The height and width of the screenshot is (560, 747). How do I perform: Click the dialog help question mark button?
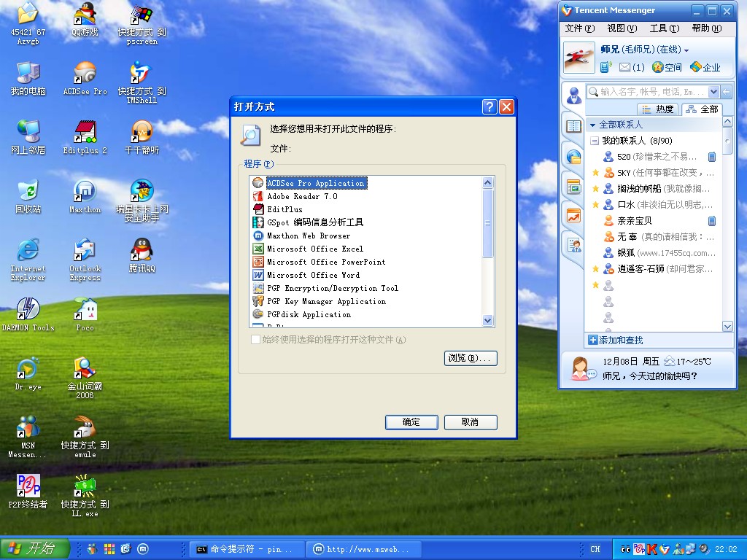[x=489, y=106]
